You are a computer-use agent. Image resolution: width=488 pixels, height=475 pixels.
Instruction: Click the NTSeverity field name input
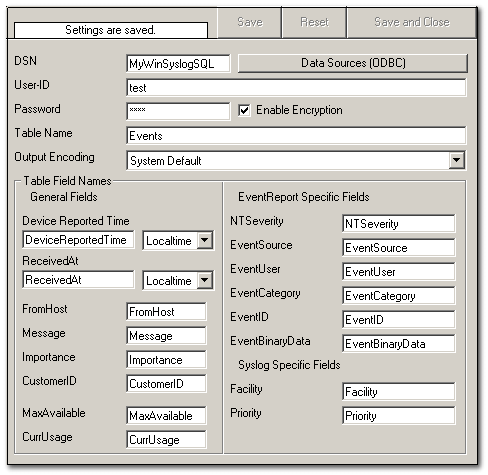pos(399,223)
